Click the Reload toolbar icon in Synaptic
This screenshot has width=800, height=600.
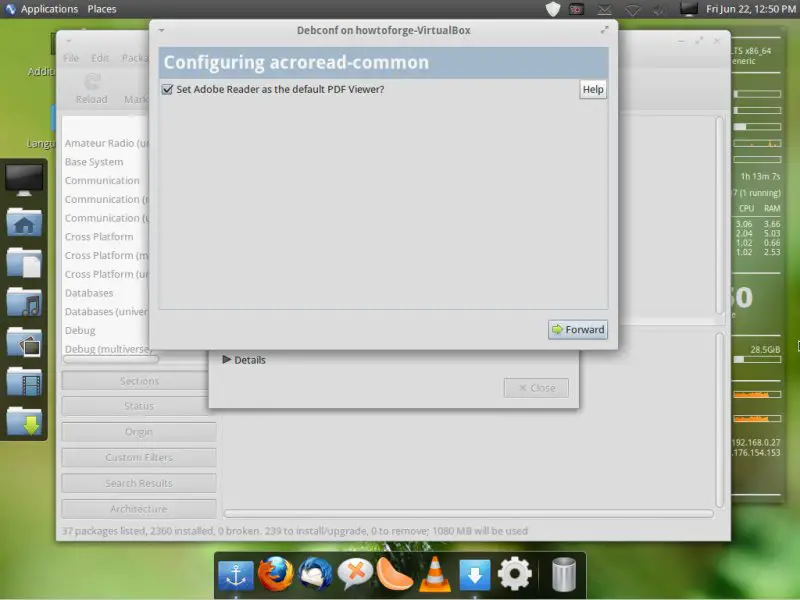[x=91, y=88]
